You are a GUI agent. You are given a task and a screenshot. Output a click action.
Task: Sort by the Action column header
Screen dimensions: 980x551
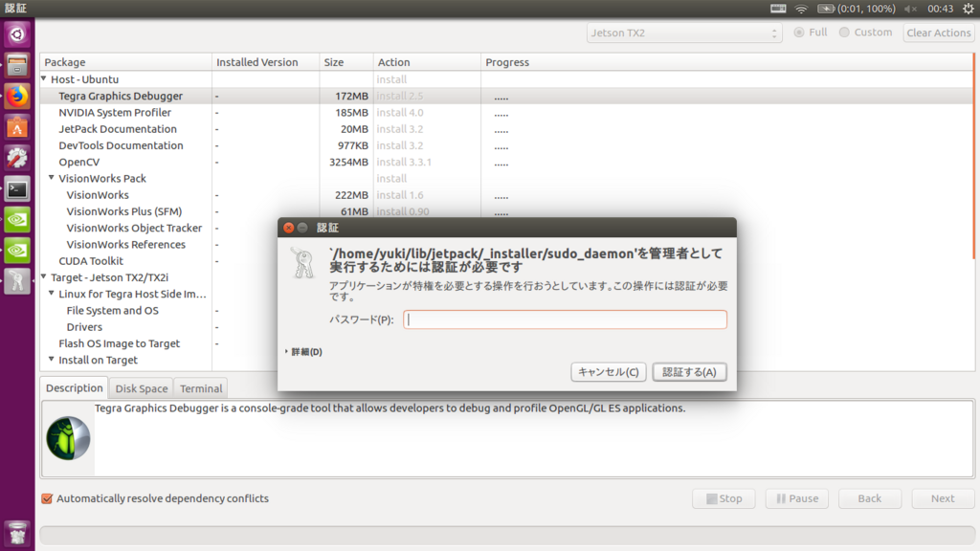point(427,62)
